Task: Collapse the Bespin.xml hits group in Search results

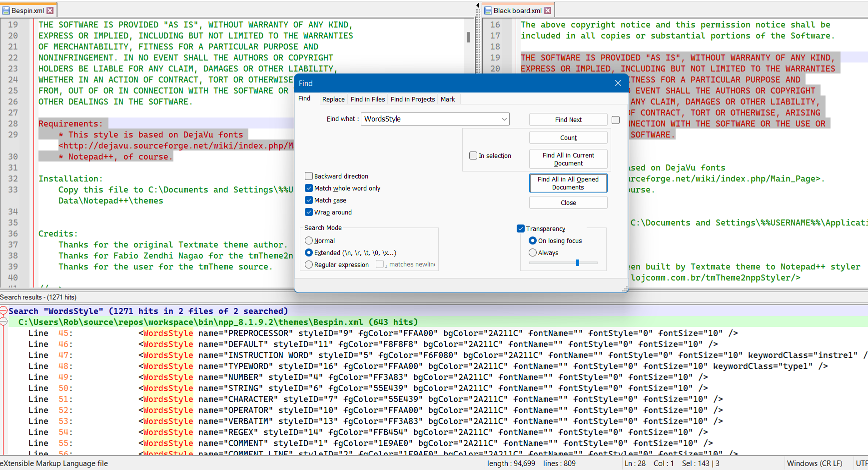Action: point(3,322)
